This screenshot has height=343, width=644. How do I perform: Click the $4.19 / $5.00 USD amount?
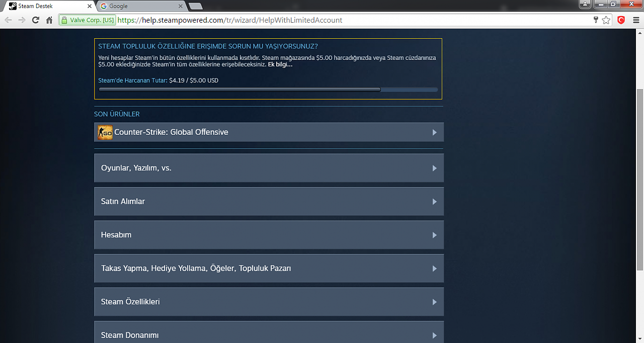coord(194,80)
